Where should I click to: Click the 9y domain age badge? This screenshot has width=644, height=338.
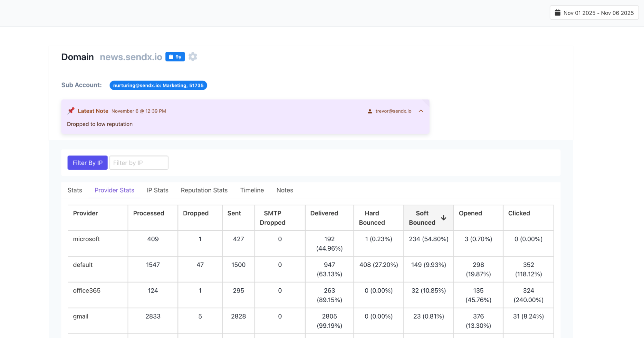[x=175, y=57]
